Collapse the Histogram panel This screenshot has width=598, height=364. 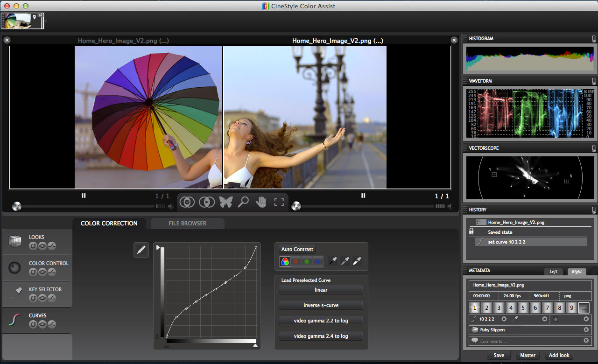click(x=593, y=39)
